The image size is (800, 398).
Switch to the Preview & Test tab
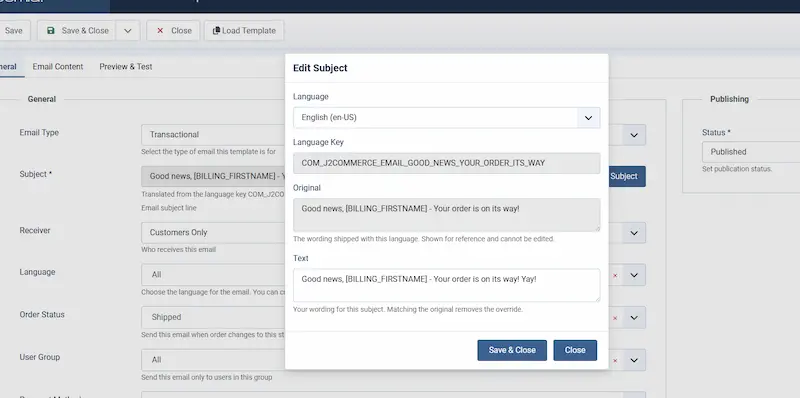click(126, 66)
